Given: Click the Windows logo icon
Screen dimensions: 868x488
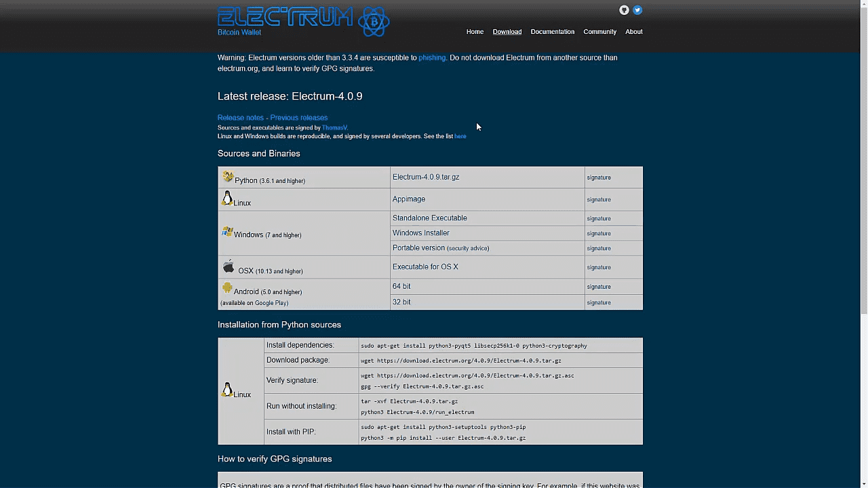Looking at the screenshot, I should click(227, 232).
